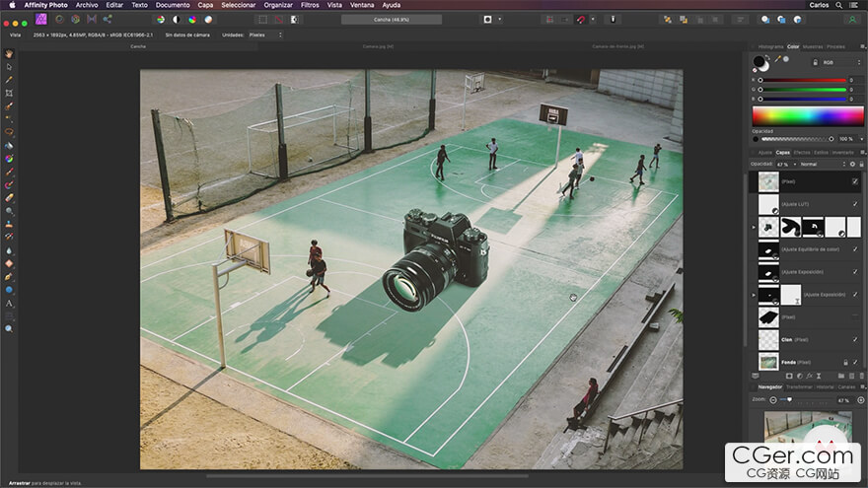
Task: Switch to the Muestras tab
Action: pyautogui.click(x=813, y=47)
